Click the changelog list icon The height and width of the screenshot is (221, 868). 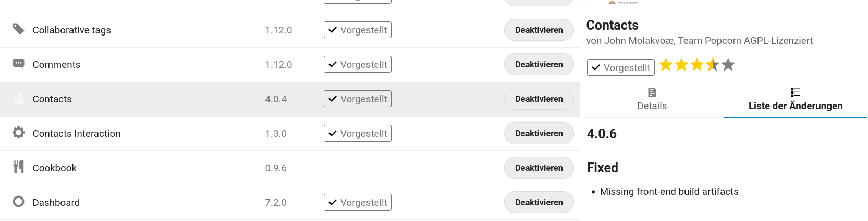(x=795, y=92)
